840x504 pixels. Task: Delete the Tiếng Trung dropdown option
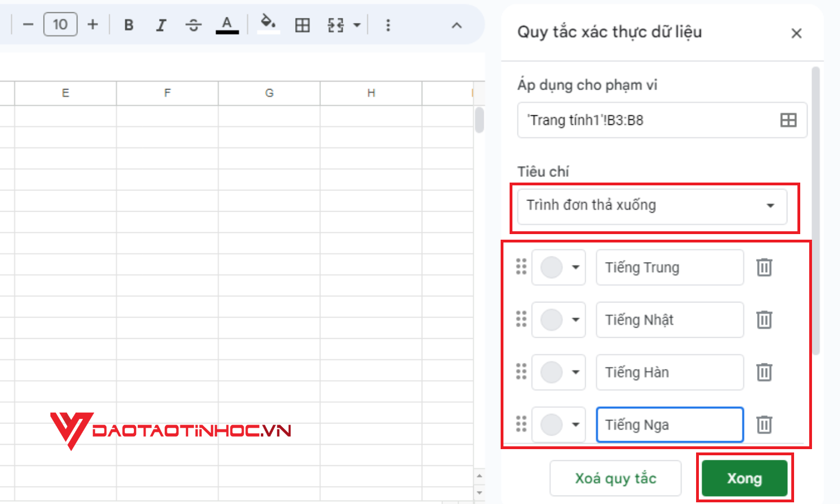point(764,268)
